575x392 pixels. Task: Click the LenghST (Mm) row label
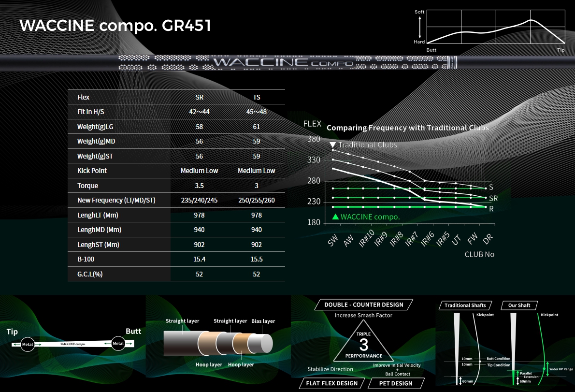tap(98, 245)
